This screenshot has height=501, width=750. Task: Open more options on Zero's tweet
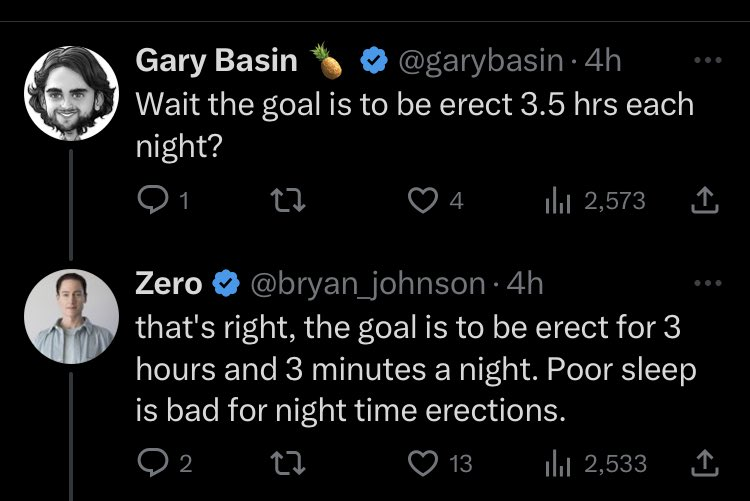706,283
